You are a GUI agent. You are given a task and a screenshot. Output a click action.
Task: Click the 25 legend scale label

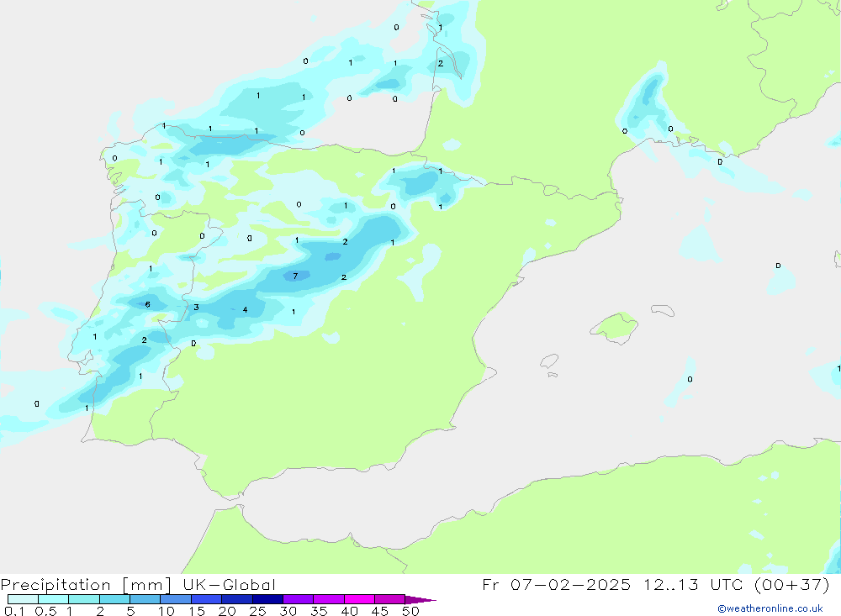[258, 611]
